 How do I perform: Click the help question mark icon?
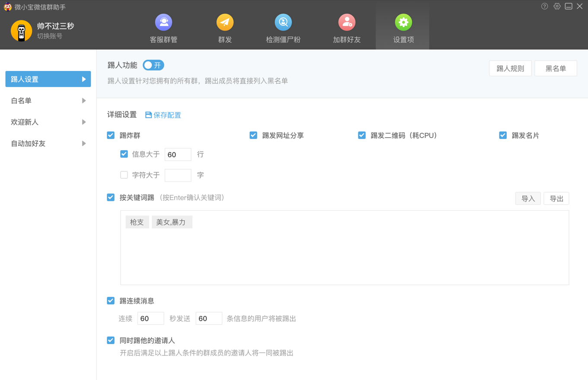[545, 6]
